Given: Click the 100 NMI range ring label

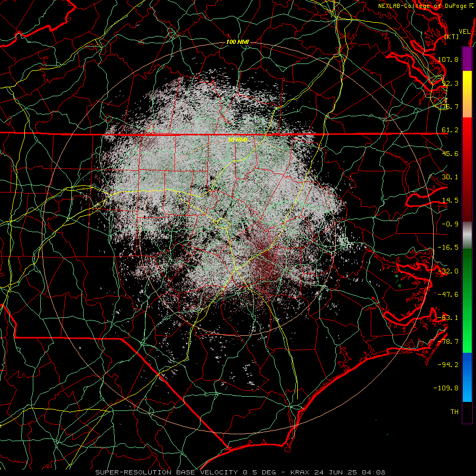Looking at the screenshot, I should tap(237, 42).
